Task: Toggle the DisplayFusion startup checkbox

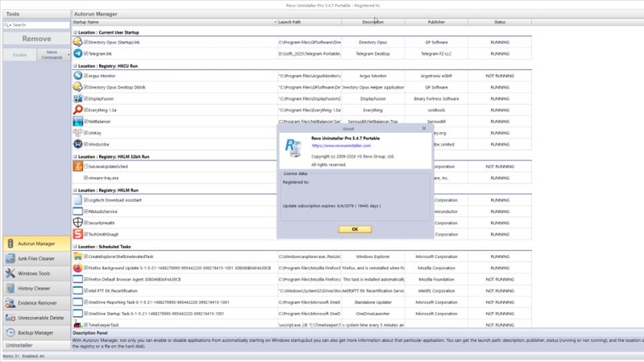Action: click(x=86, y=98)
